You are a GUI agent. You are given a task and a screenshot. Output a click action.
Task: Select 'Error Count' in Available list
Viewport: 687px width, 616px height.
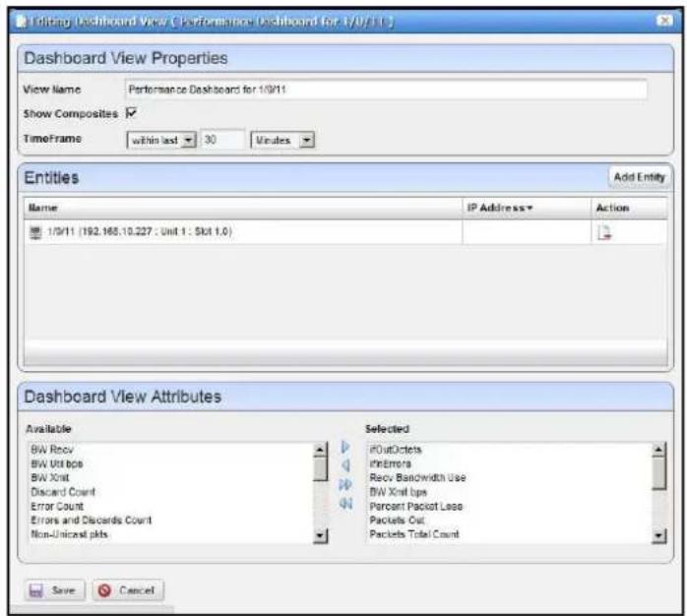coord(57,506)
